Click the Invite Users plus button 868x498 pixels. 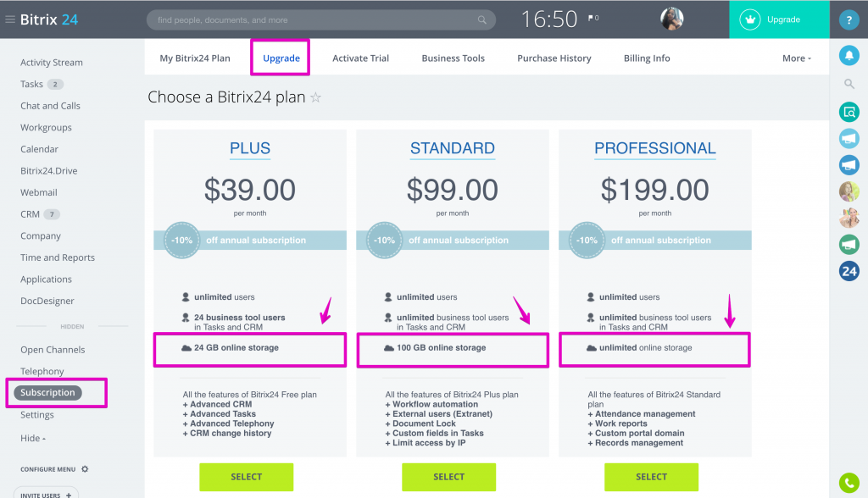[69, 495]
